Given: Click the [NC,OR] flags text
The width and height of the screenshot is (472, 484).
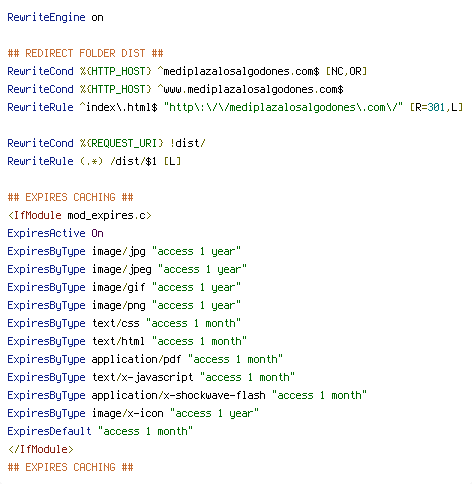Looking at the screenshot, I should [x=346, y=71].
